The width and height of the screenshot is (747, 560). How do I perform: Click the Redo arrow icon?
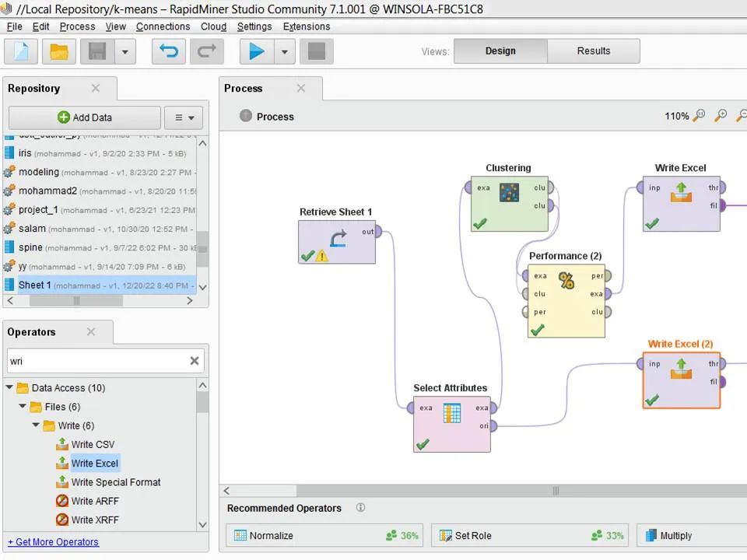(x=206, y=51)
